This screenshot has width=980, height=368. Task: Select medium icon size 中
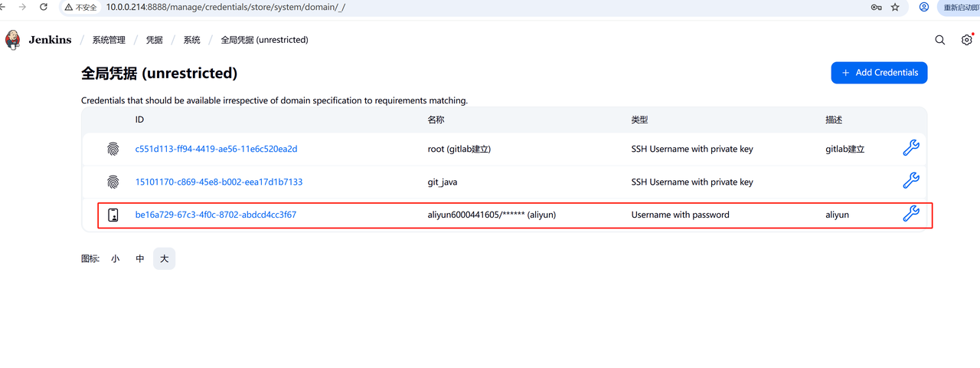[140, 259]
